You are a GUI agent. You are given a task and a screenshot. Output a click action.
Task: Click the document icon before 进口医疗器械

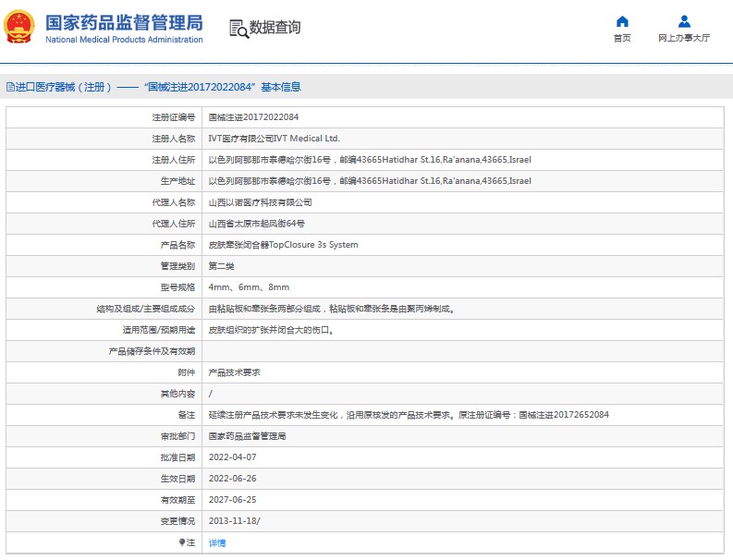(x=10, y=87)
